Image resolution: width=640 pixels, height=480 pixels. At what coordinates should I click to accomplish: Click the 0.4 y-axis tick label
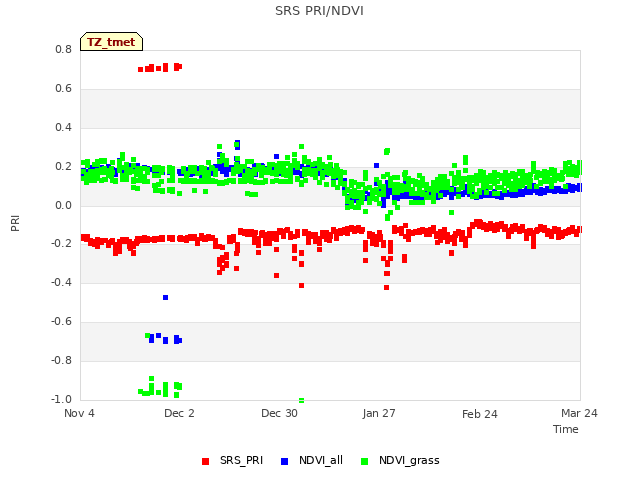coord(63,127)
